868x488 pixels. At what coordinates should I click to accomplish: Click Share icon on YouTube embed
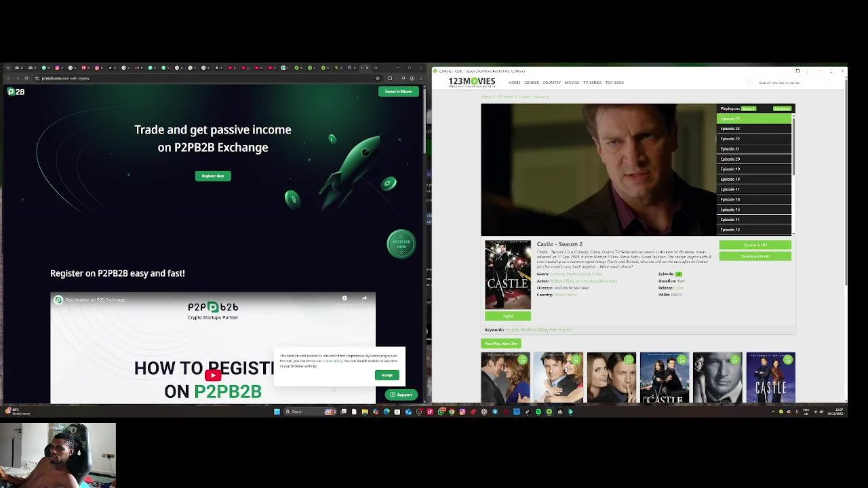tap(364, 299)
